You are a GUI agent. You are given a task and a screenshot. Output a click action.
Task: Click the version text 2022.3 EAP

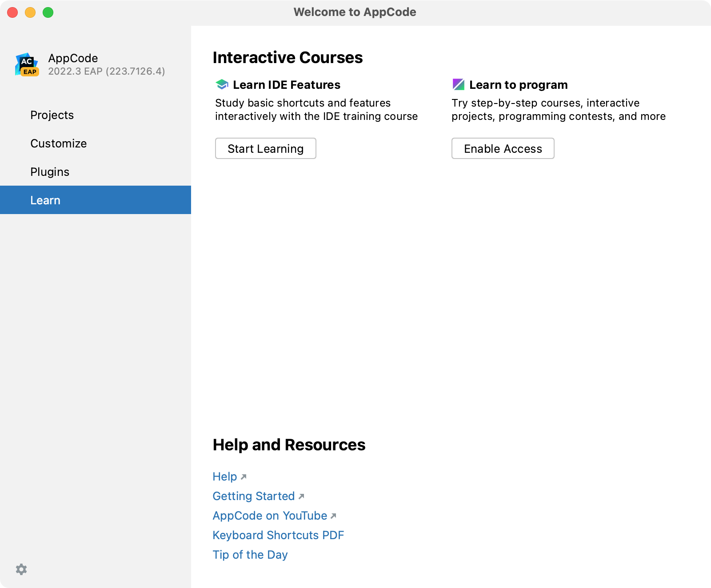pyautogui.click(x=107, y=71)
